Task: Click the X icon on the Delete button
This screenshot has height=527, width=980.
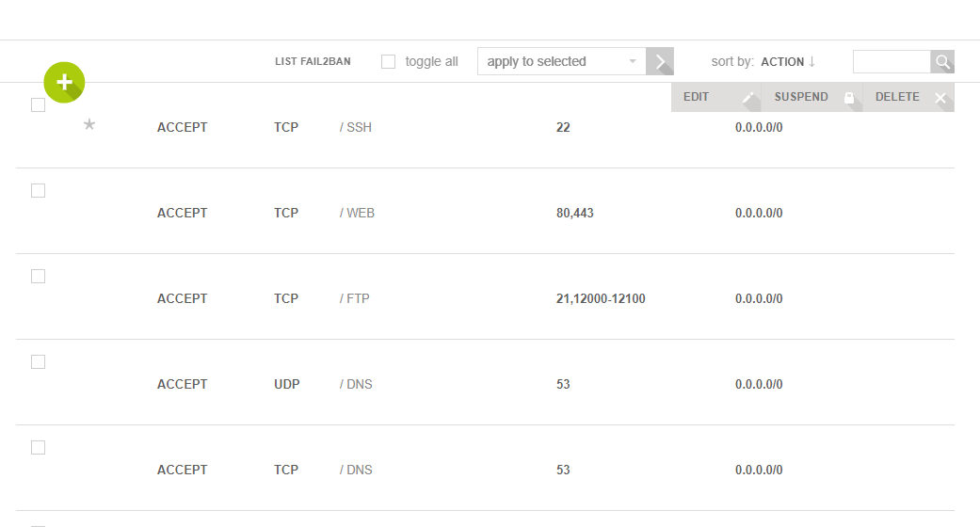Action: tap(940, 98)
